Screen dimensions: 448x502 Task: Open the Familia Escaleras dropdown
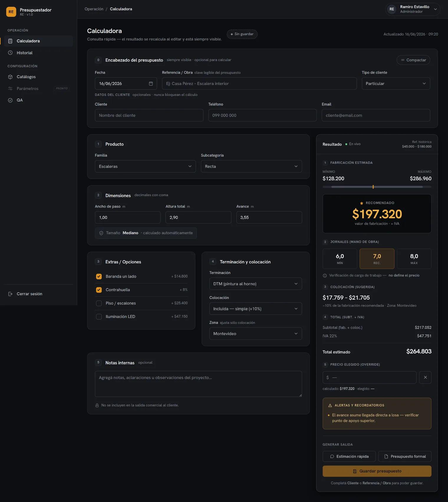pos(145,166)
